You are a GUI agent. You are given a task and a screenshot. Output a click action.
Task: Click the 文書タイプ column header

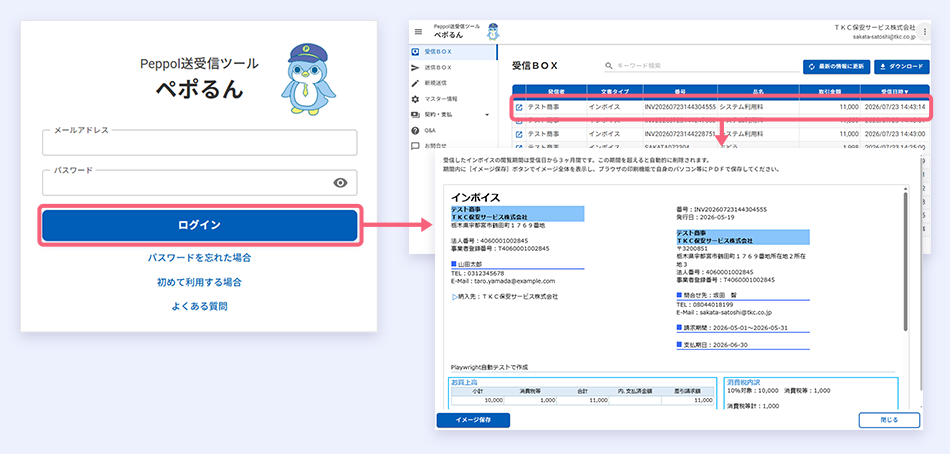[x=614, y=91]
